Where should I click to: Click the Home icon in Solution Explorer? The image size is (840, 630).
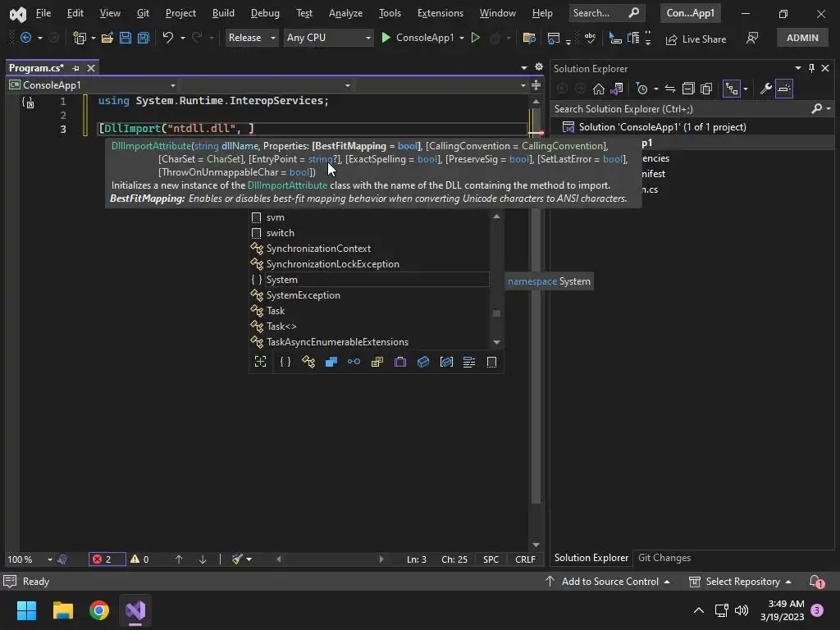click(598, 89)
